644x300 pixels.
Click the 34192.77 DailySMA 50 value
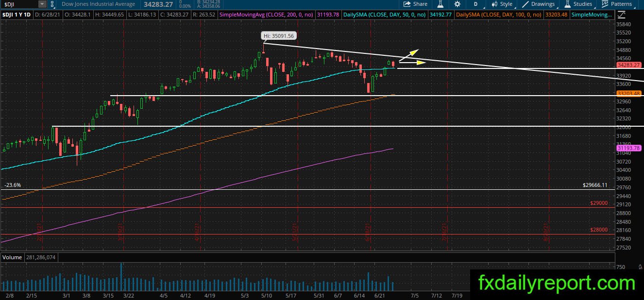[x=441, y=15]
